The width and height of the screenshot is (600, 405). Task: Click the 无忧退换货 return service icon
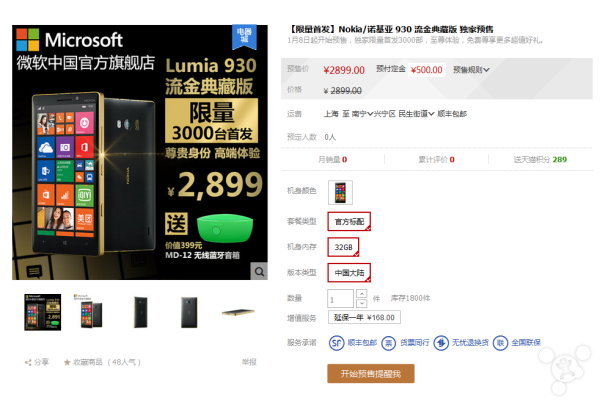[x=441, y=343]
